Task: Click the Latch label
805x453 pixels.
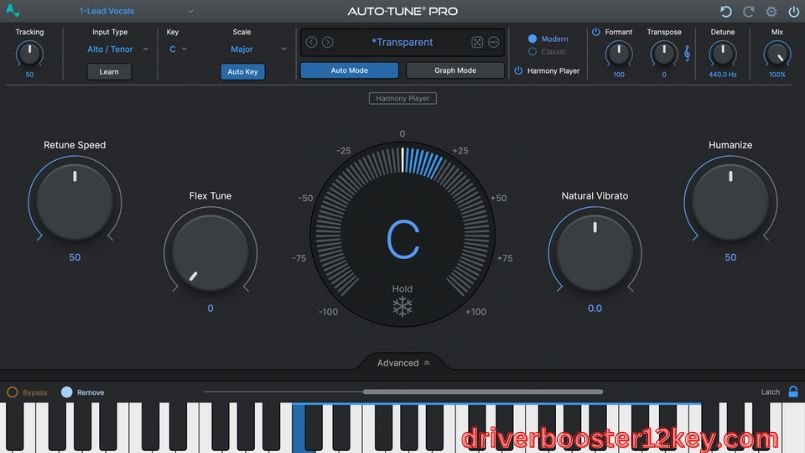Action: [770, 392]
